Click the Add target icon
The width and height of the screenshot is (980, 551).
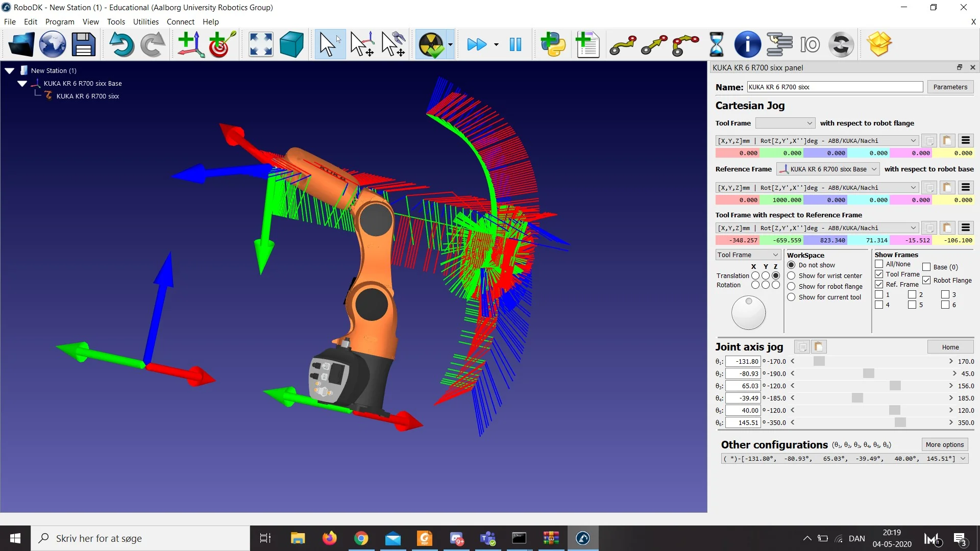pos(222,44)
